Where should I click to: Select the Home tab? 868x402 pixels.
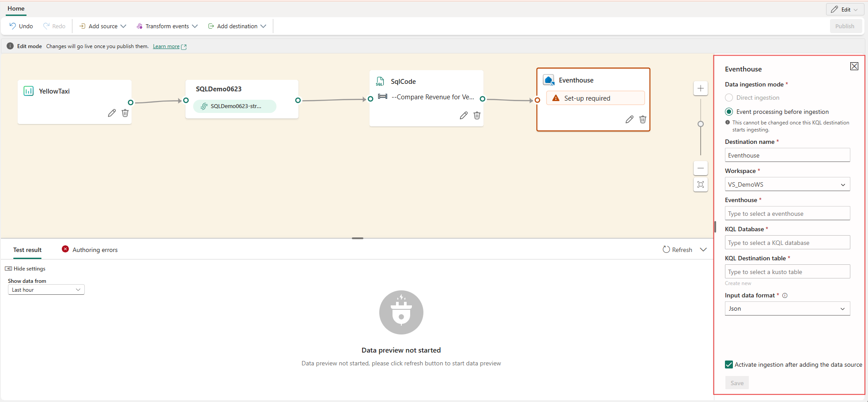(x=16, y=8)
